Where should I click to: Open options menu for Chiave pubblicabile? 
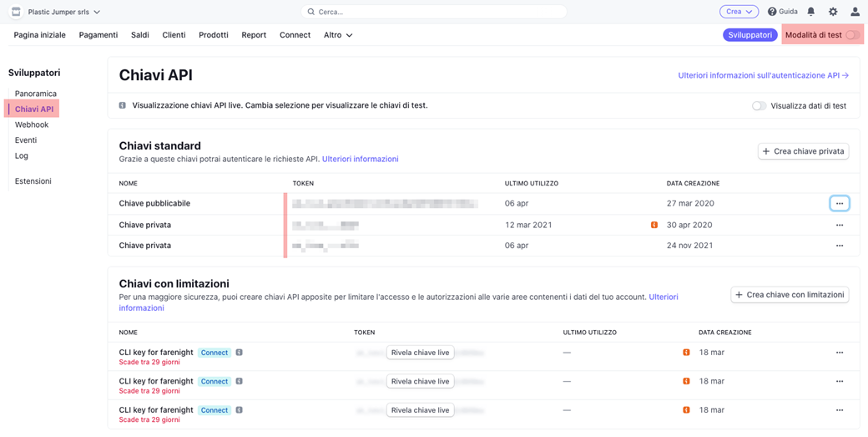point(840,203)
